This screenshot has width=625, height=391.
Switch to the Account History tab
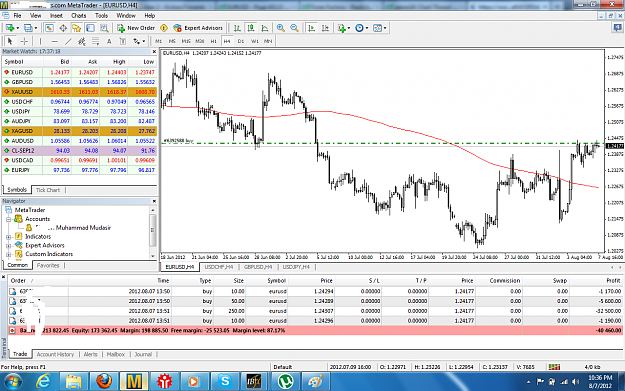[x=55, y=354]
